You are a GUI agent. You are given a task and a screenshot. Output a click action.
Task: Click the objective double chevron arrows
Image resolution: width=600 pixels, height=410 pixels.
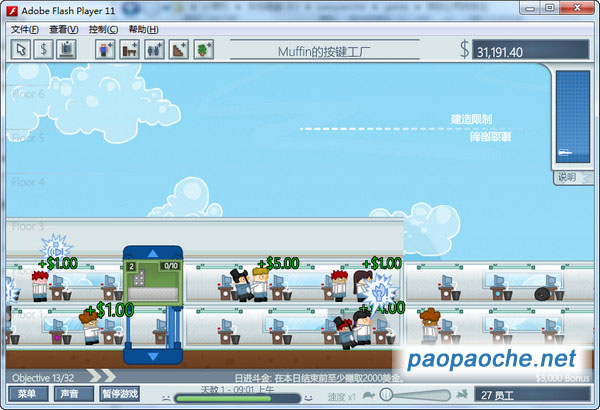pos(103,376)
